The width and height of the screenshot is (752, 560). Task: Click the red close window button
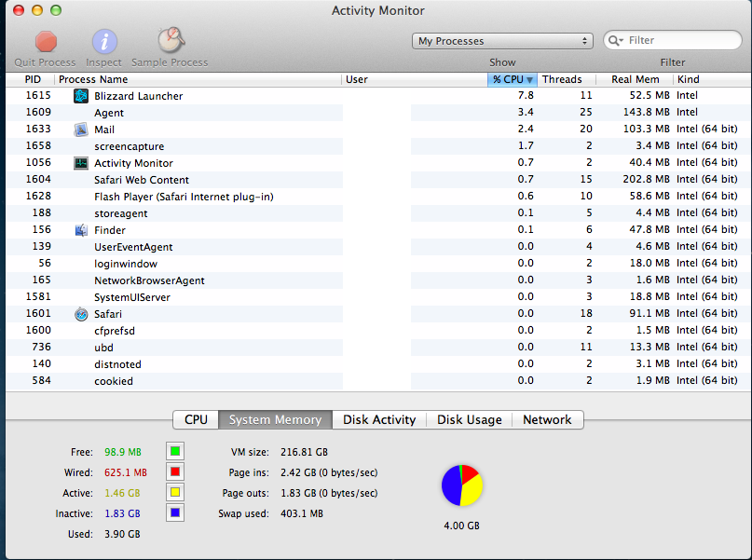pos(19,10)
